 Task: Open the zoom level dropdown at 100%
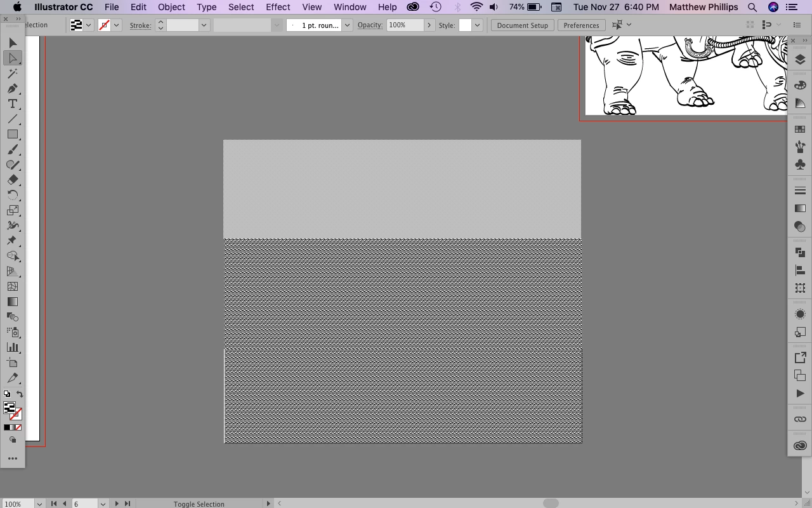(39, 504)
